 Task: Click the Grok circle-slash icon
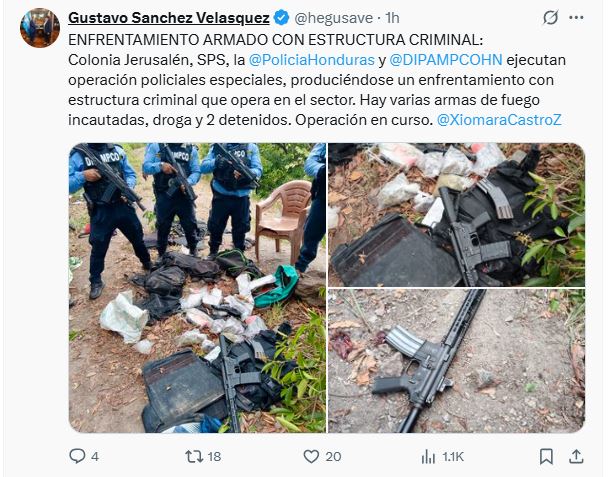coord(550,18)
